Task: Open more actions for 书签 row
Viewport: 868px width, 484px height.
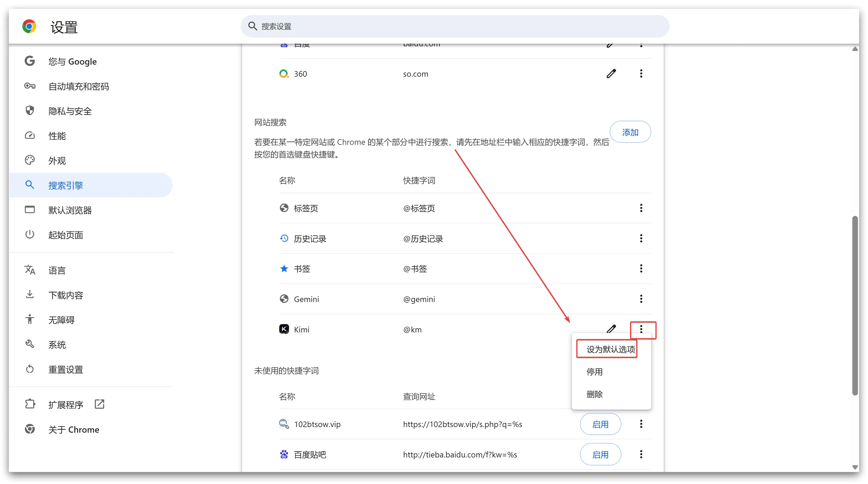Action: (641, 269)
